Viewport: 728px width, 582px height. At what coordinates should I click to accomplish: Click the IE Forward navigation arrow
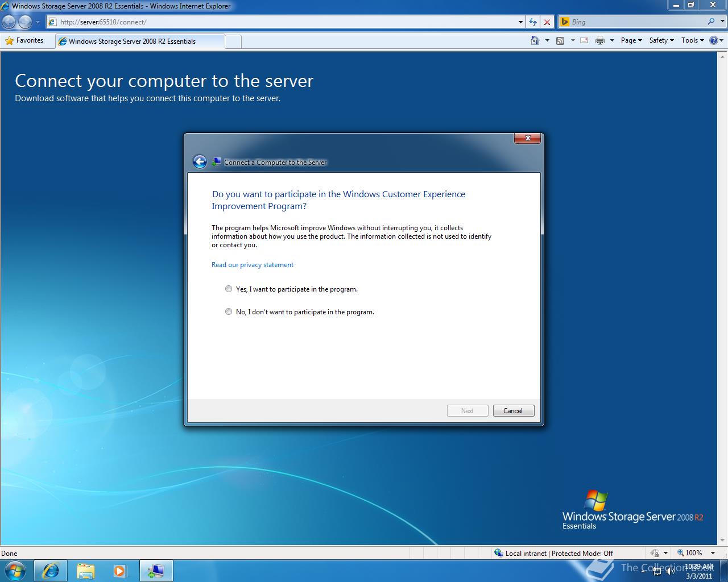[x=25, y=22]
